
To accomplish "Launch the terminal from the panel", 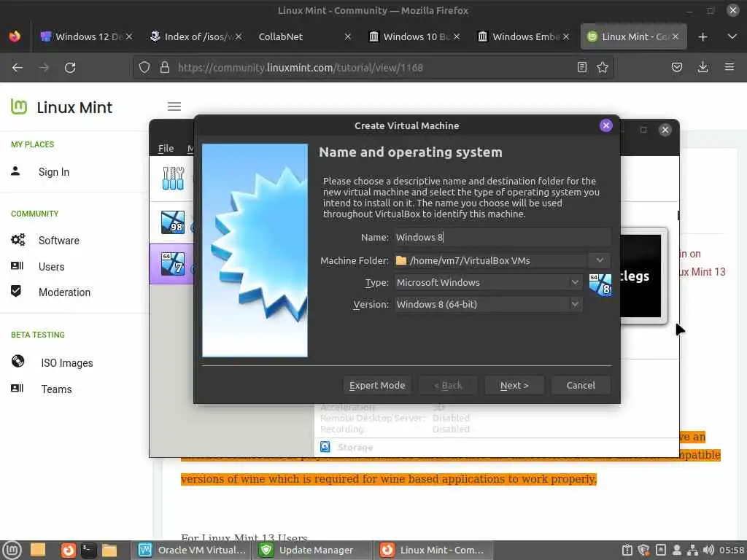I will [88, 550].
